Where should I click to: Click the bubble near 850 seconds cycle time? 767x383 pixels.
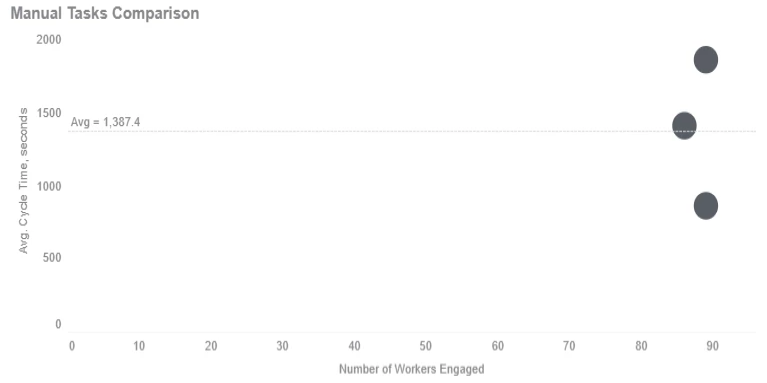pyautogui.click(x=705, y=205)
